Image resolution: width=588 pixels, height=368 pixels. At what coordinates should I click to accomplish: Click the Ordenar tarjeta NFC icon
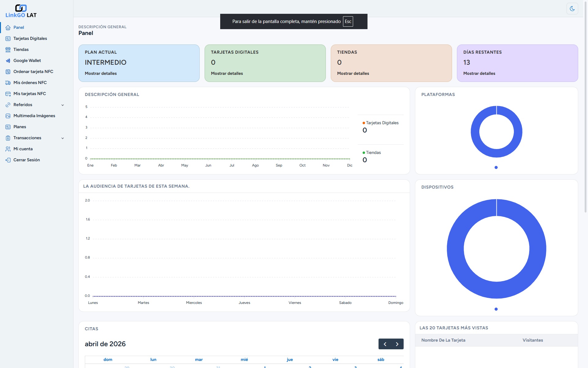click(x=8, y=72)
